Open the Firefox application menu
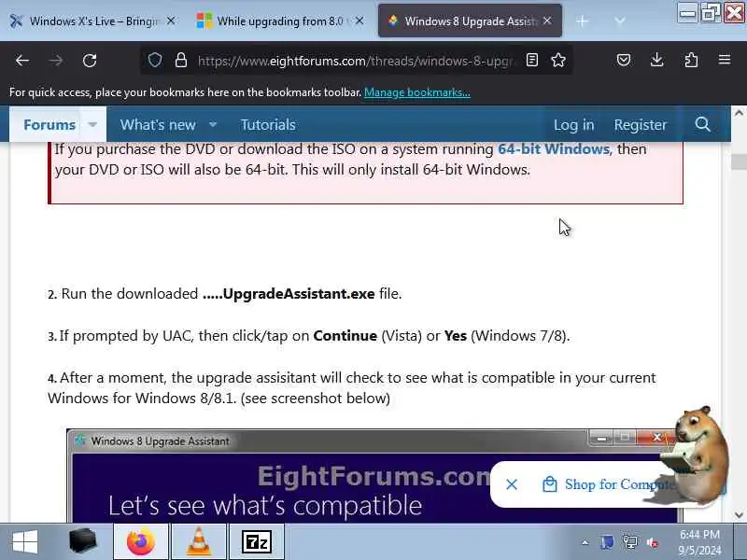This screenshot has height=560, width=747. (725, 60)
